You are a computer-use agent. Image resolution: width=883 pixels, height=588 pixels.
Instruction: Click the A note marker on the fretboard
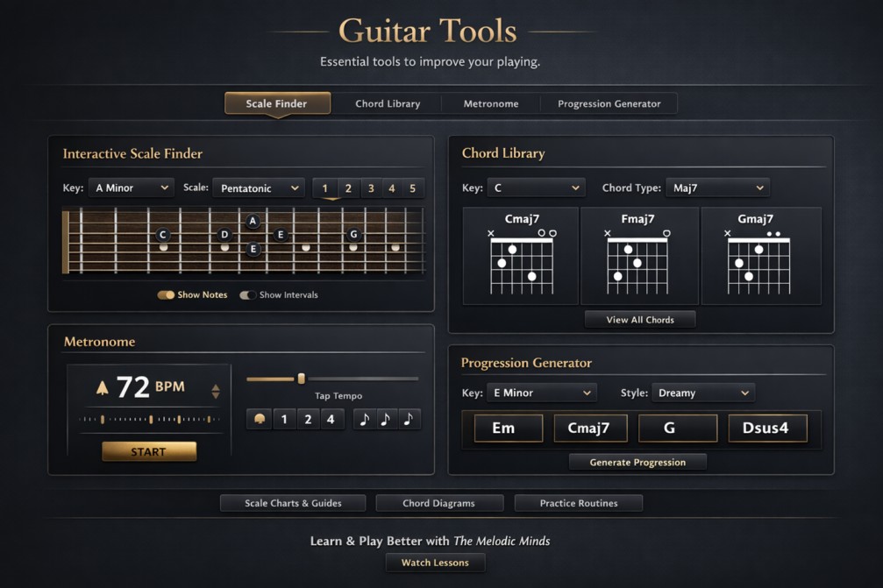[x=253, y=221]
